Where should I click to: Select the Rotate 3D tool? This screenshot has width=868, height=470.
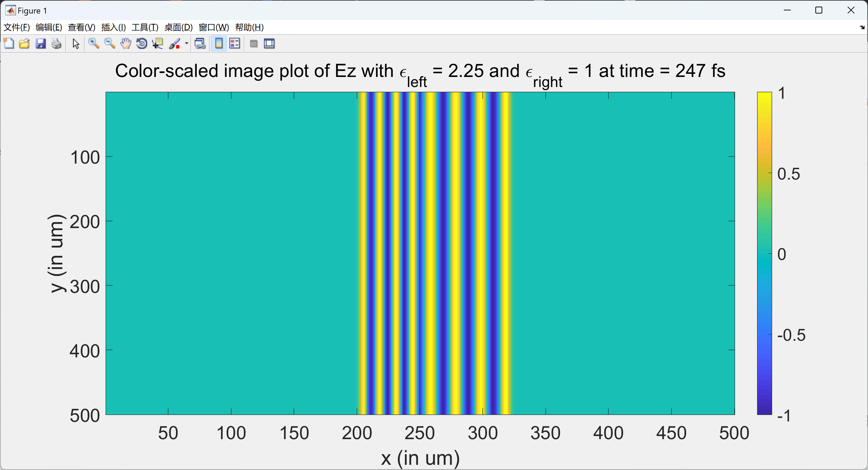pos(142,44)
